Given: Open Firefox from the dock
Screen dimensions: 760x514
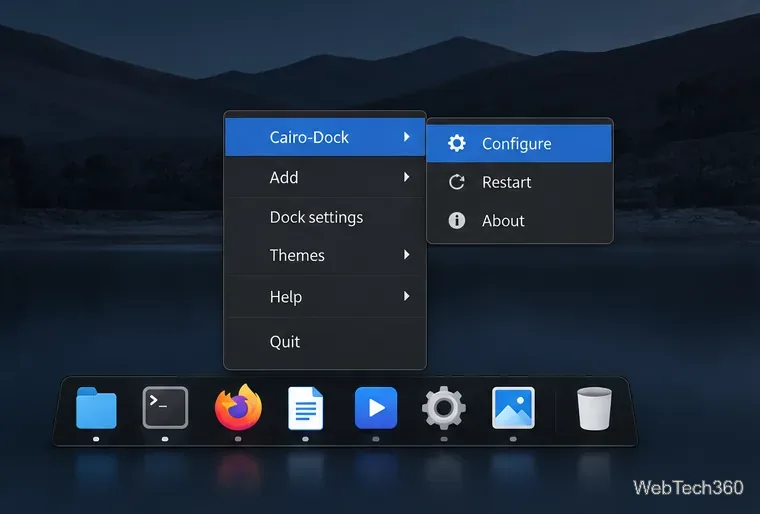Looking at the screenshot, I should point(238,407).
